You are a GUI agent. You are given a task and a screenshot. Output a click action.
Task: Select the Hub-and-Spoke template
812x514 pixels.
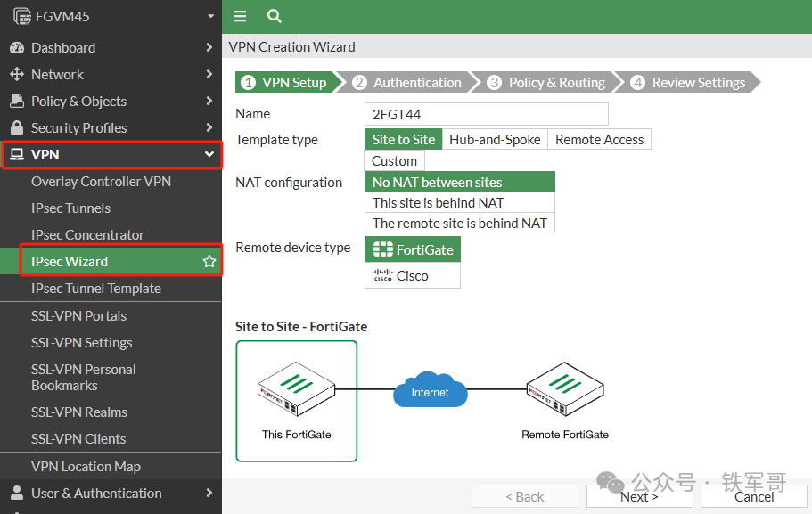coord(495,139)
